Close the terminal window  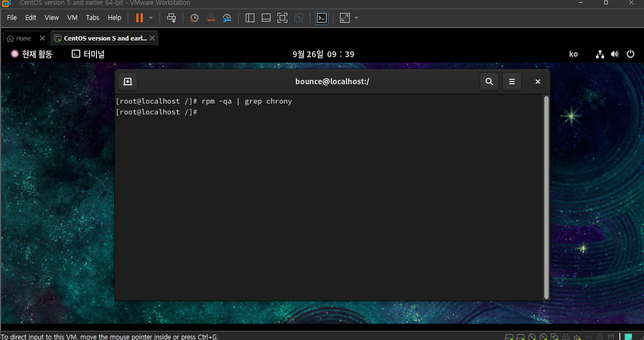point(538,81)
